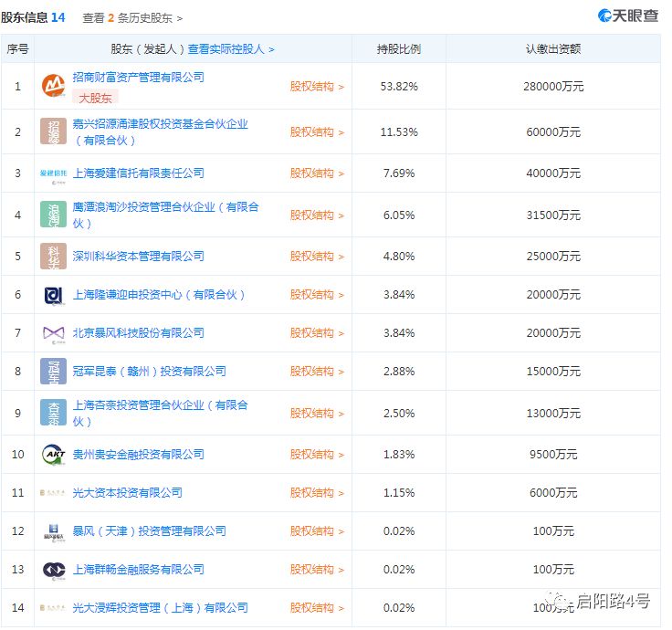The width and height of the screenshot is (672, 630).
Task: Select the 53.82% share value
Action: point(399,87)
